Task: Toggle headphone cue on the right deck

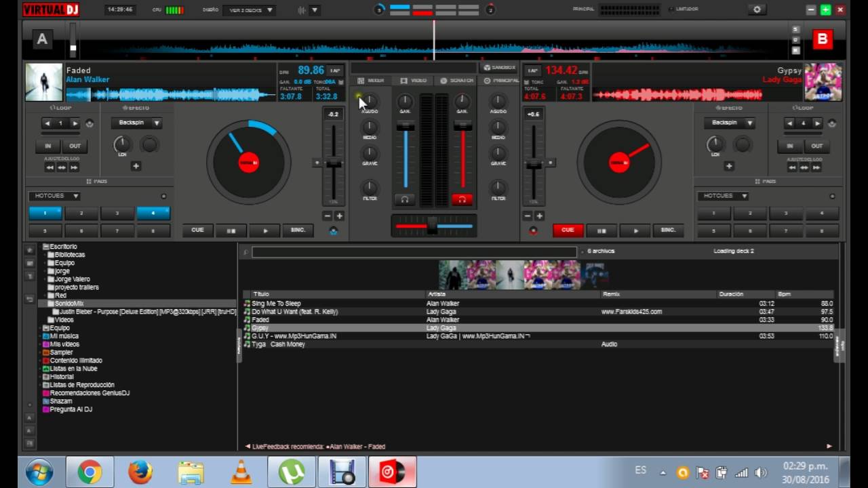Action: point(463,197)
